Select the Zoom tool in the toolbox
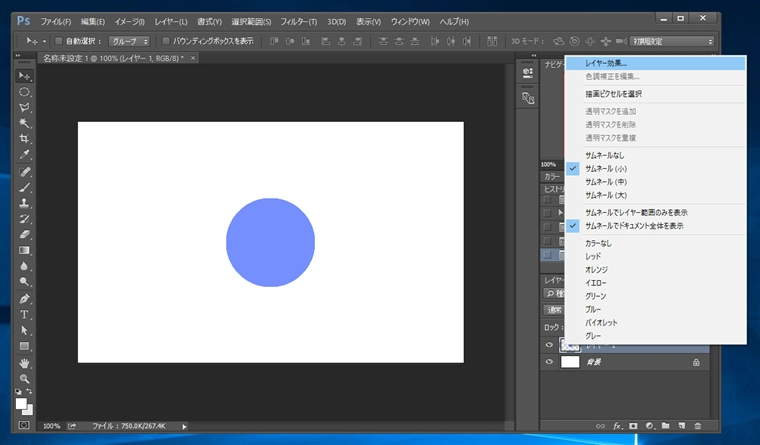The width and height of the screenshot is (760, 445). tap(24, 379)
